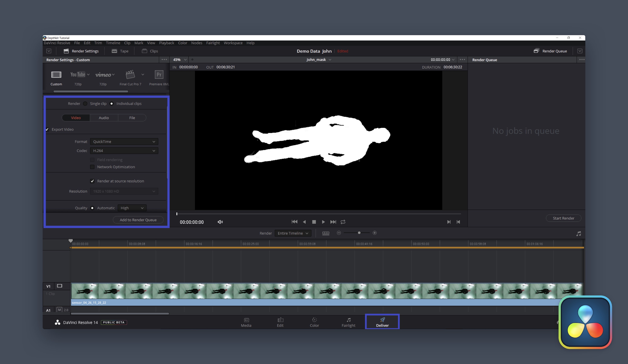Select the Custom render preset icon

56,75
